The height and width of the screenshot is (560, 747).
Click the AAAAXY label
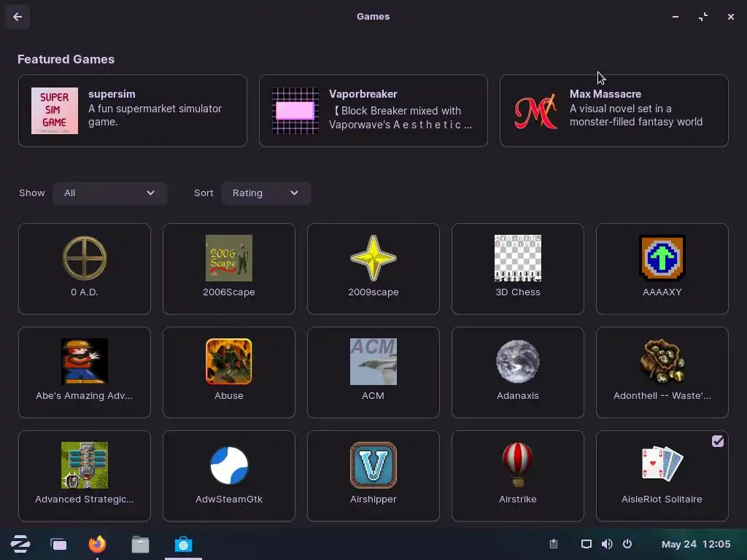click(x=662, y=292)
